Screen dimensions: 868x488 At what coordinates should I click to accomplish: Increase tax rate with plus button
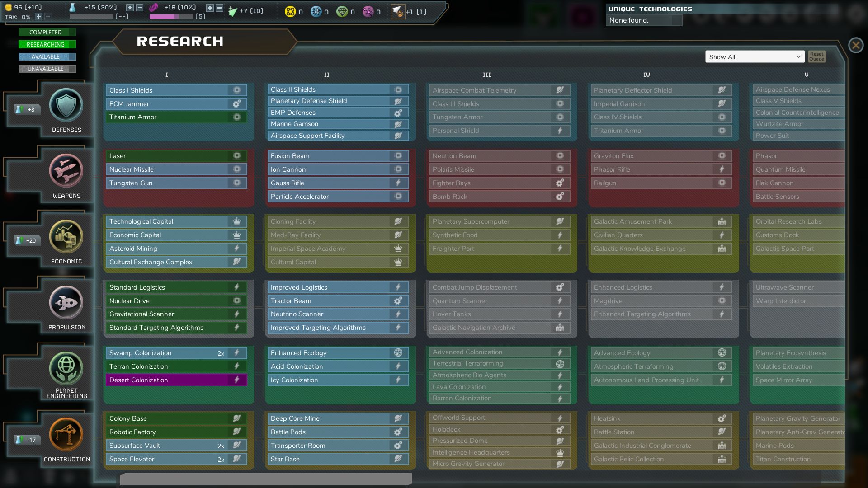point(38,17)
